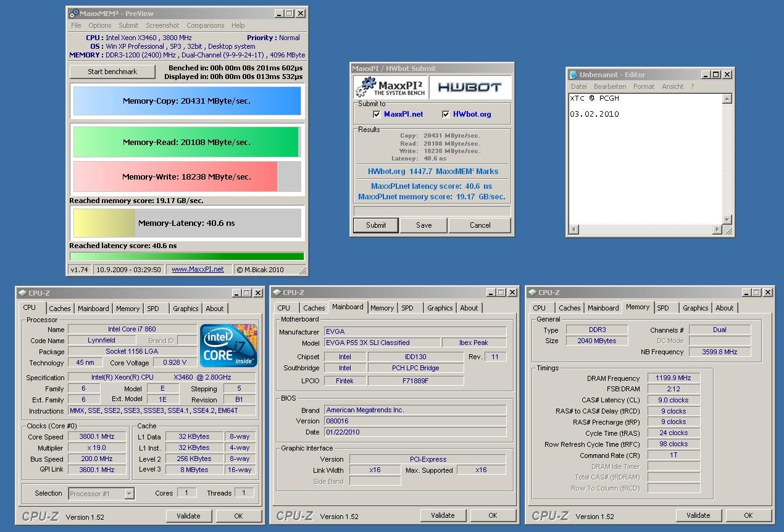Click the resize grip of MaxxMEM² window

click(x=302, y=270)
